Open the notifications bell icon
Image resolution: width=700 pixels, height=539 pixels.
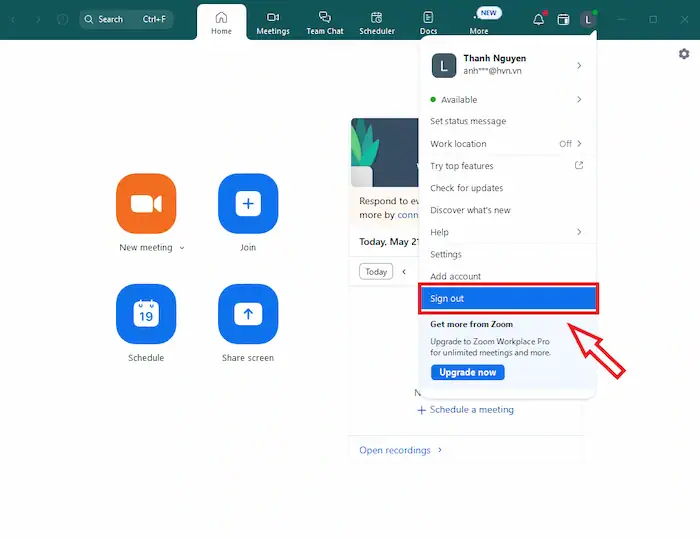(539, 19)
